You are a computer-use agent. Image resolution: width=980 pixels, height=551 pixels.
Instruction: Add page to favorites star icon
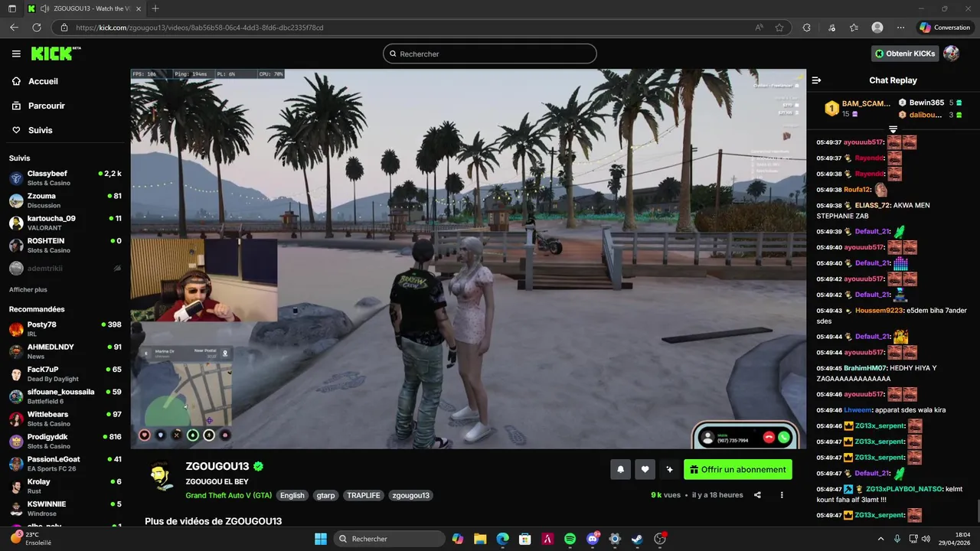pos(779,28)
